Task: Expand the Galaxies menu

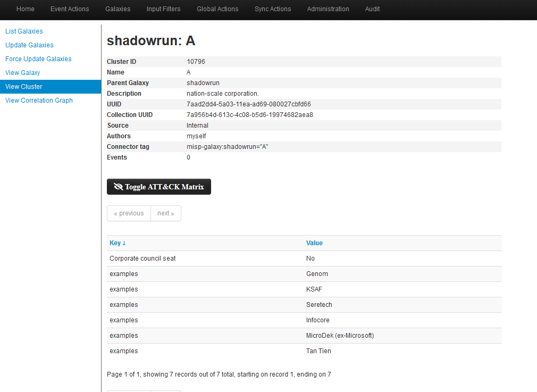Action: point(118,9)
